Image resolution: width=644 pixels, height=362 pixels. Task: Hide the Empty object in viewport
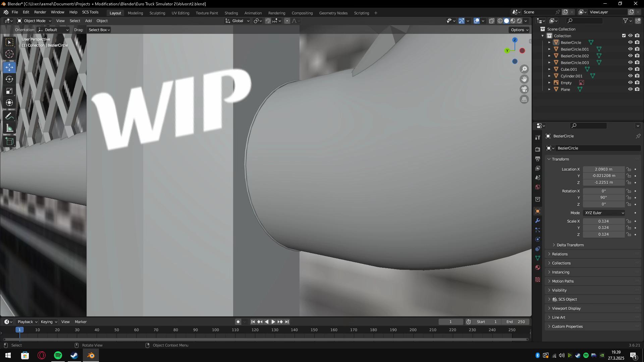click(630, 82)
